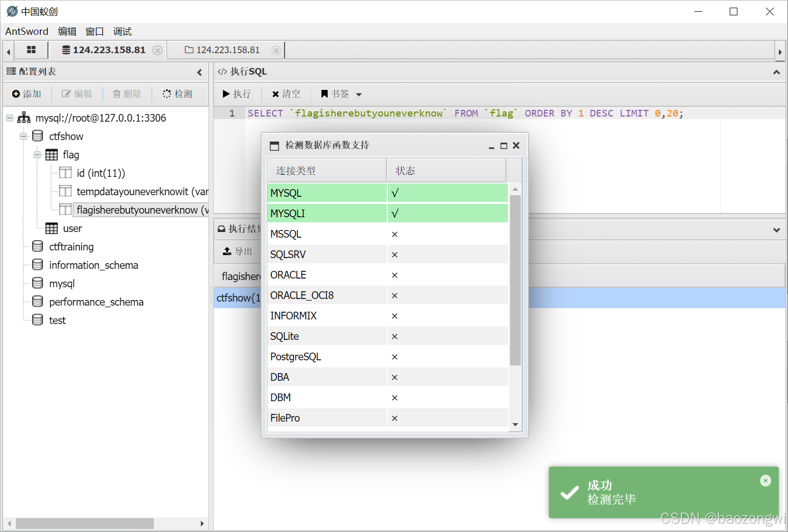
Task: Click the ctfshow database icon
Action: point(37,136)
